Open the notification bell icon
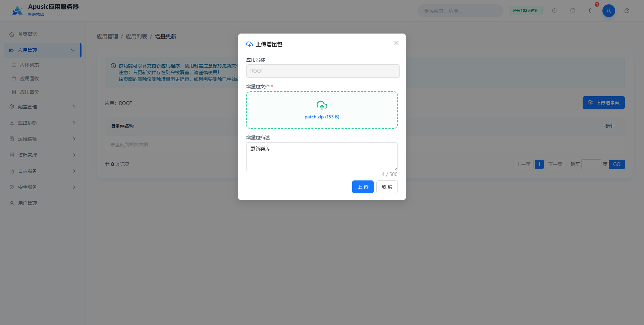Image resolution: width=644 pixels, height=325 pixels. [x=591, y=11]
